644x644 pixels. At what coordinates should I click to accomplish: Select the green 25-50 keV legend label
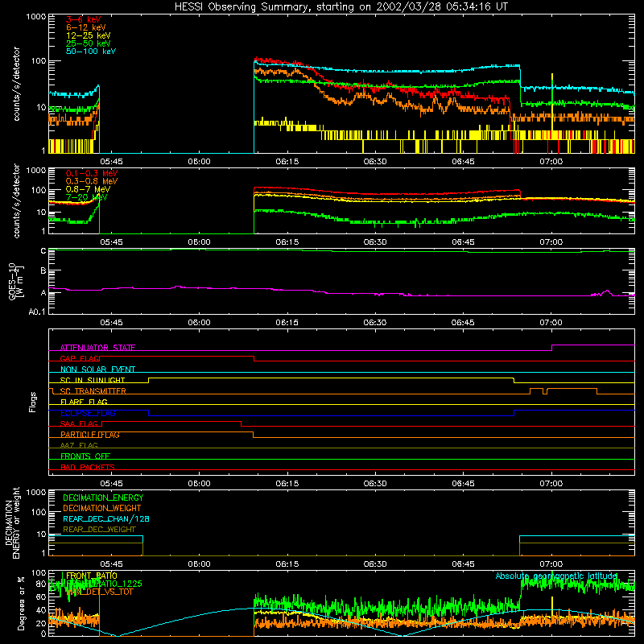pos(88,43)
